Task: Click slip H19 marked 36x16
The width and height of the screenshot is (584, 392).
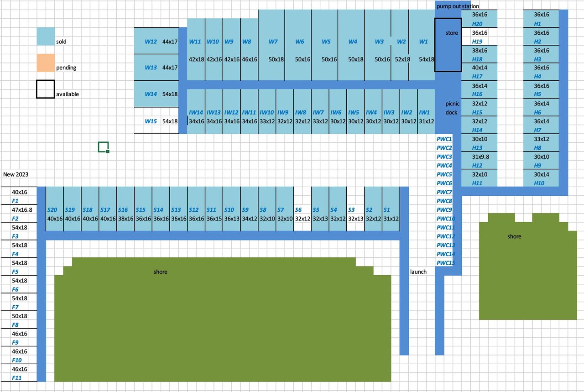Action: click(478, 37)
